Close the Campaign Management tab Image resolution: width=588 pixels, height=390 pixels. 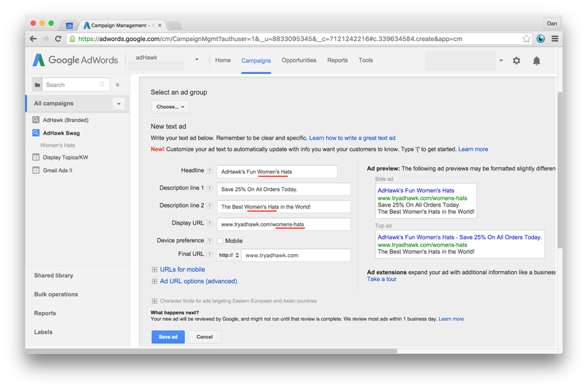(x=160, y=25)
